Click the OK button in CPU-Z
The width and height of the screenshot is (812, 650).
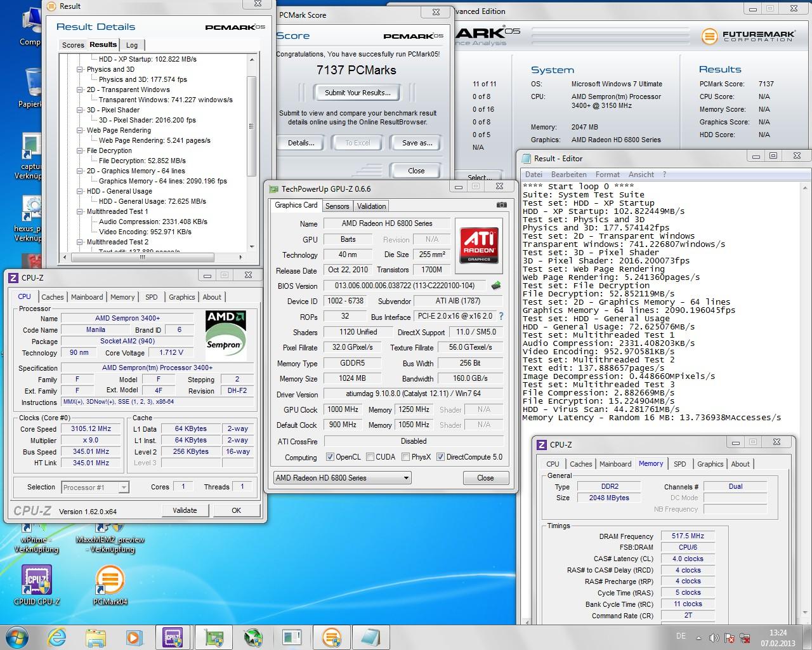coord(236,510)
